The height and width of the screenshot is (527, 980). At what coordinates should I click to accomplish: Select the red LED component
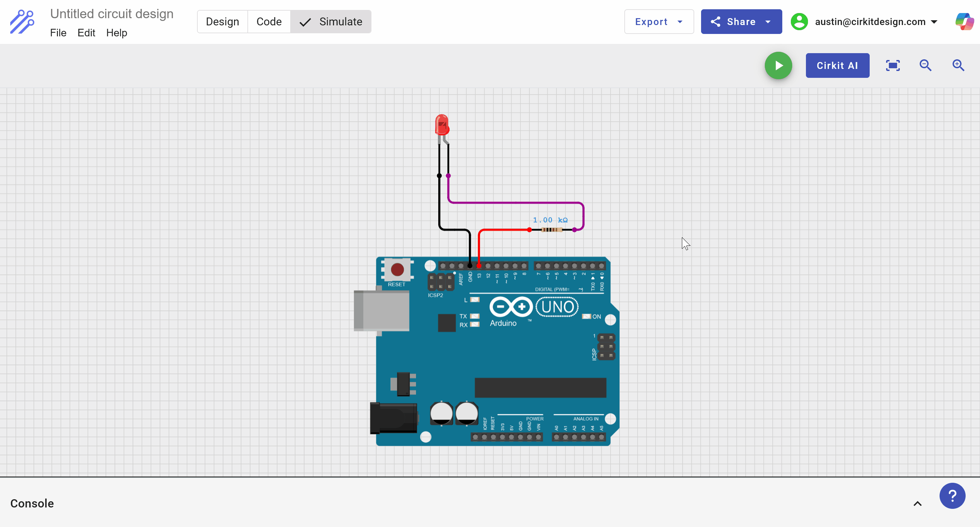click(x=442, y=125)
